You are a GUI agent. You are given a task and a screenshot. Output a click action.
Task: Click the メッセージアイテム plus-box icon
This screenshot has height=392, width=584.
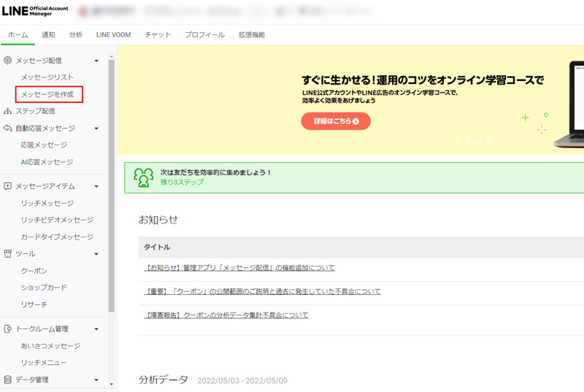pyautogui.click(x=7, y=185)
